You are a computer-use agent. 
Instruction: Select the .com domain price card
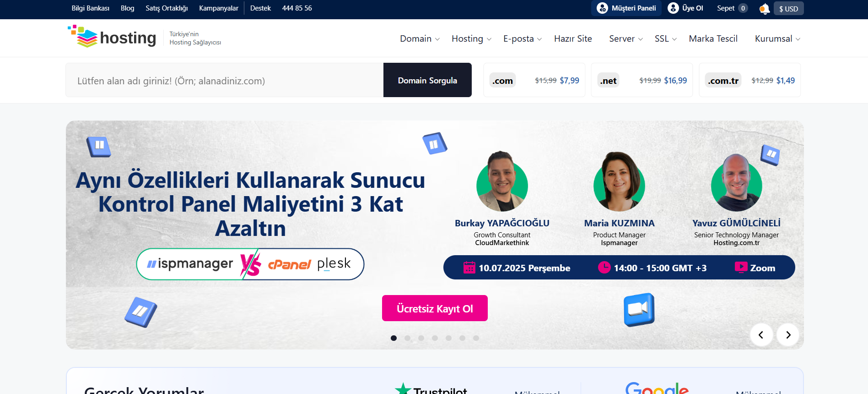[534, 80]
